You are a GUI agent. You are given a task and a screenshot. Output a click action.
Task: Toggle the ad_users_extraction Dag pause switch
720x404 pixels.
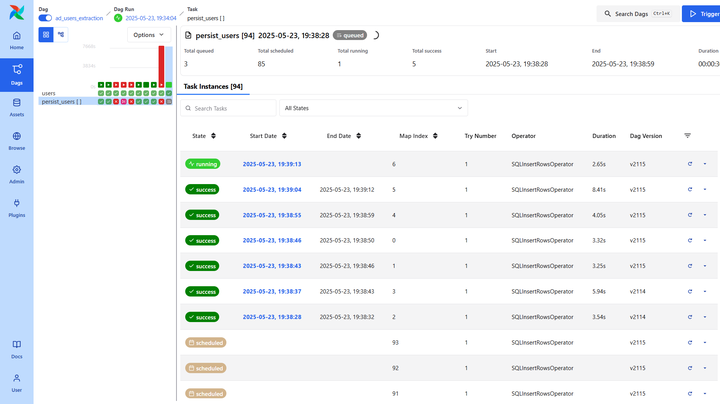tap(45, 18)
